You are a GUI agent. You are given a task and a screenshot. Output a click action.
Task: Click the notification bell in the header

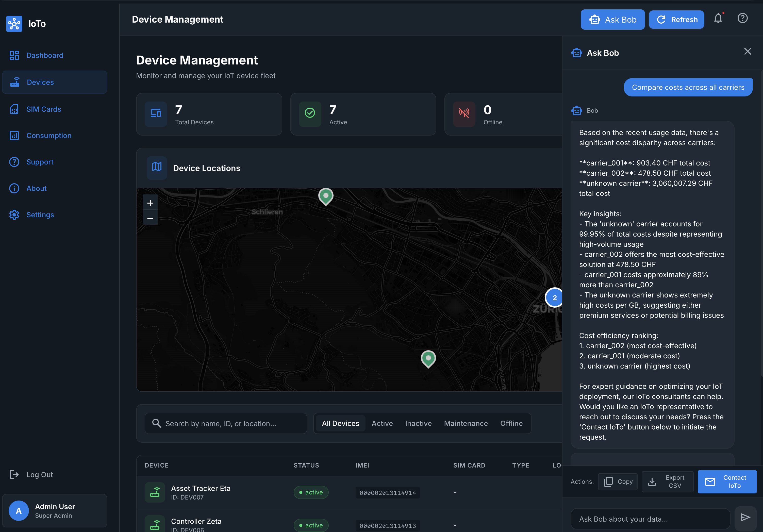[x=719, y=19]
